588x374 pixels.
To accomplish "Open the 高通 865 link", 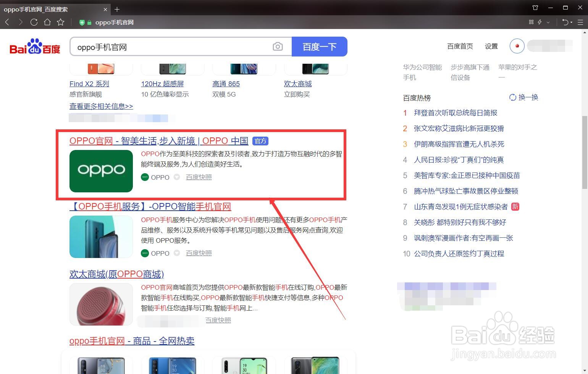I will point(226,84).
